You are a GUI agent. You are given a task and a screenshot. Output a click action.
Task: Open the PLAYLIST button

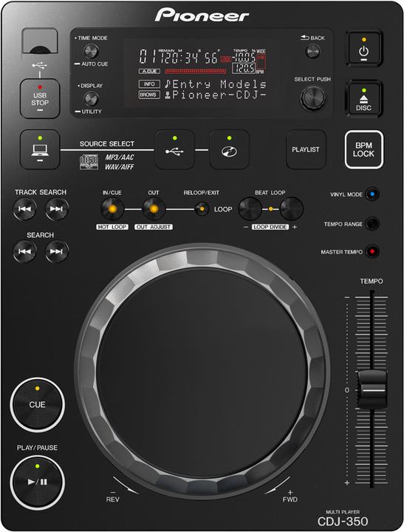(x=306, y=149)
